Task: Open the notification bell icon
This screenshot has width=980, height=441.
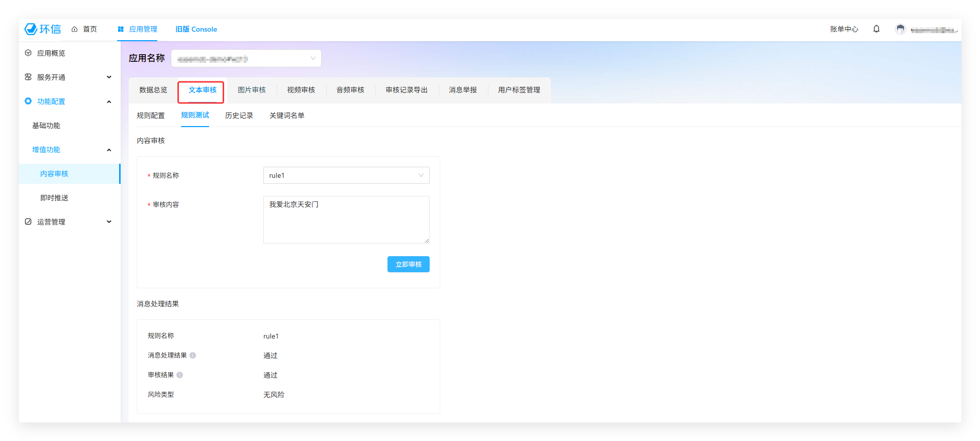Action: point(876,29)
